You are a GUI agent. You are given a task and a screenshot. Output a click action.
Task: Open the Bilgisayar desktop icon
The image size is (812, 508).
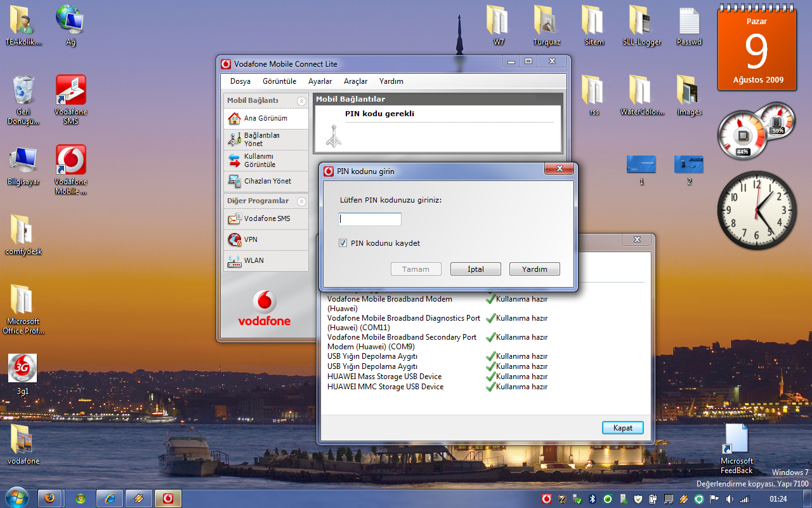(23, 166)
